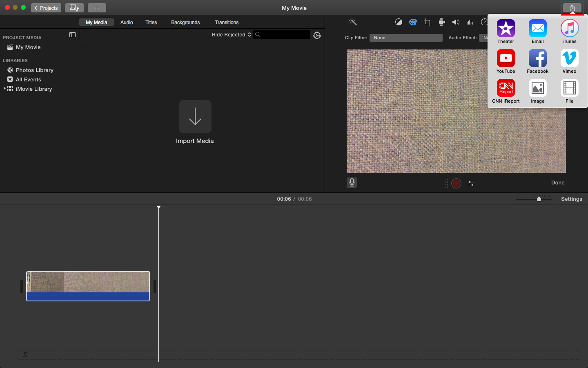The height and width of the screenshot is (368, 588).
Task: Click the Facebook share icon
Action: pos(537,58)
